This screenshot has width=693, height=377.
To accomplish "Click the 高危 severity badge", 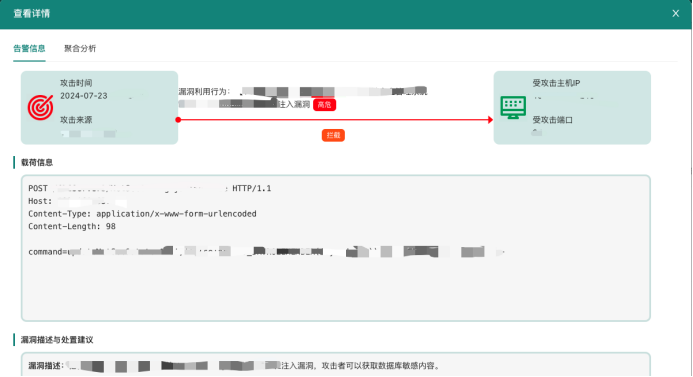I will click(x=324, y=105).
